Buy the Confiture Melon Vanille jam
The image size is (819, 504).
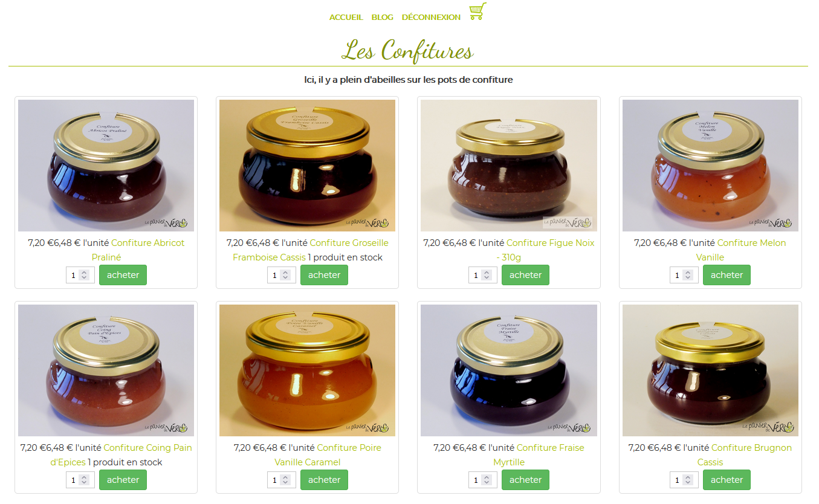pos(727,275)
